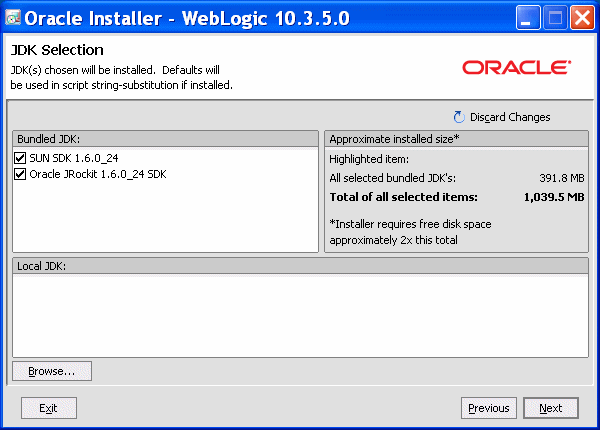Click the JDK Selection heading

point(57,50)
